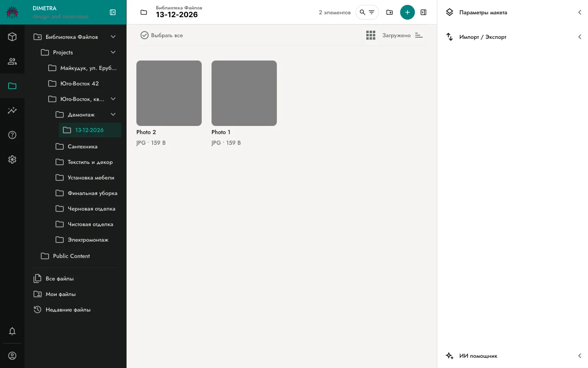Click the Photo 2 file name

[x=146, y=132]
